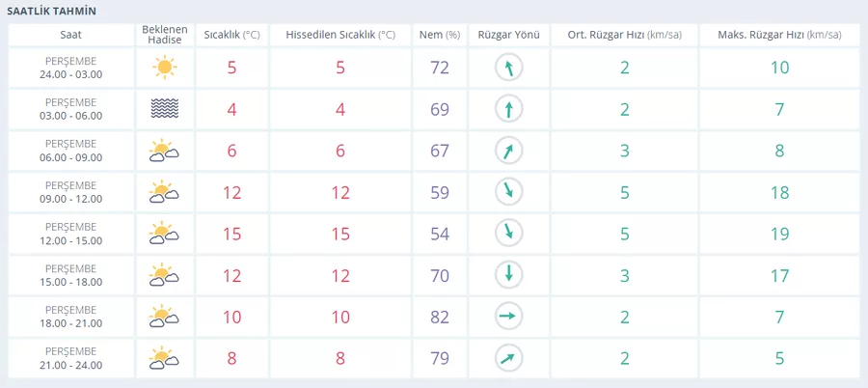Click the humidity value 54
The height and width of the screenshot is (388, 868).
click(440, 234)
